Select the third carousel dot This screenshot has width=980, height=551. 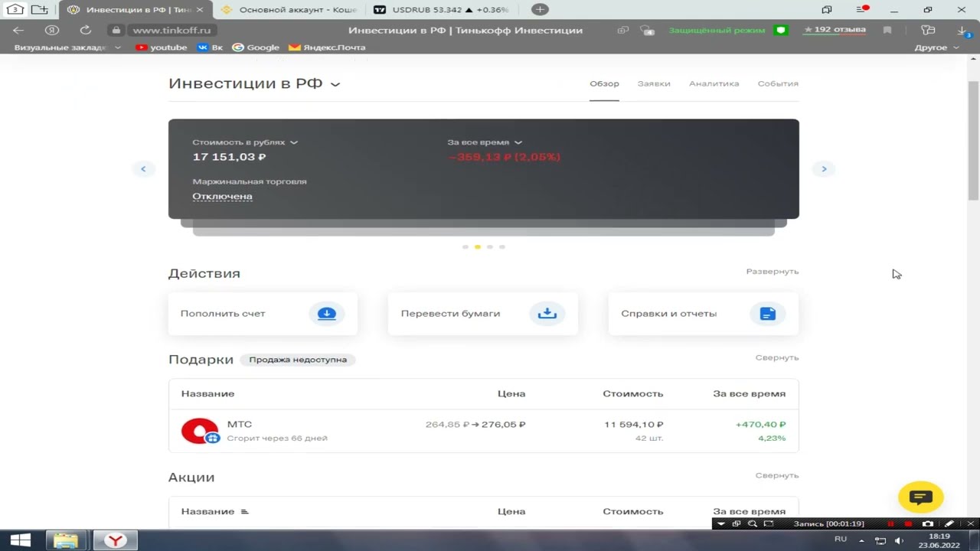(x=490, y=247)
